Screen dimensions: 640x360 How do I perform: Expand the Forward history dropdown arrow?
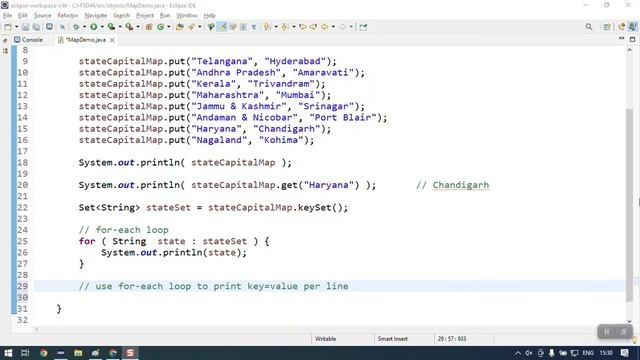351,27
